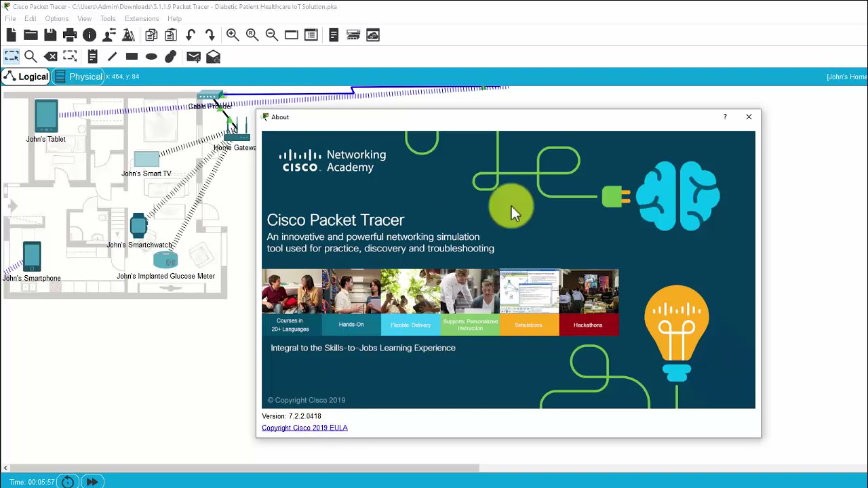
Task: Open the View menu
Action: (84, 18)
